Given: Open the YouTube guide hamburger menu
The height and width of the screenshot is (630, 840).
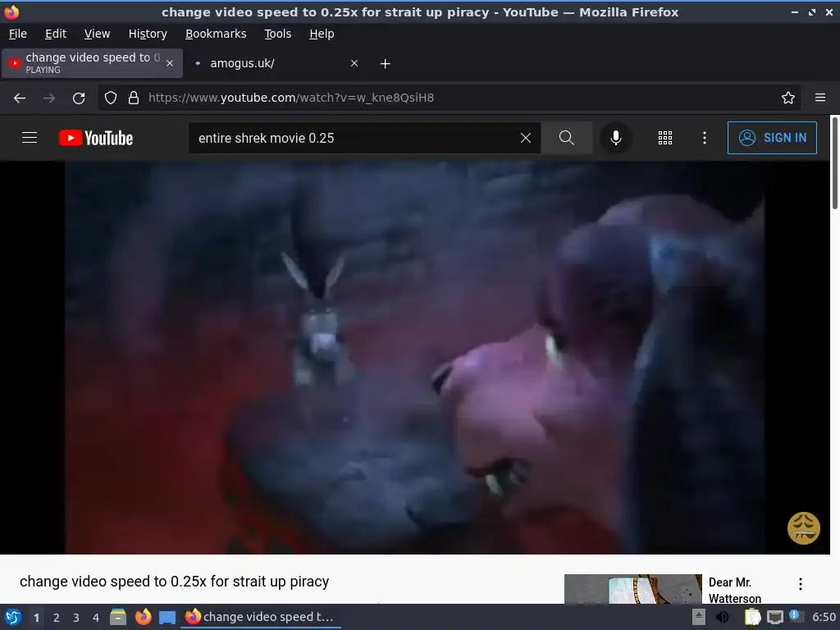Looking at the screenshot, I should [x=30, y=138].
